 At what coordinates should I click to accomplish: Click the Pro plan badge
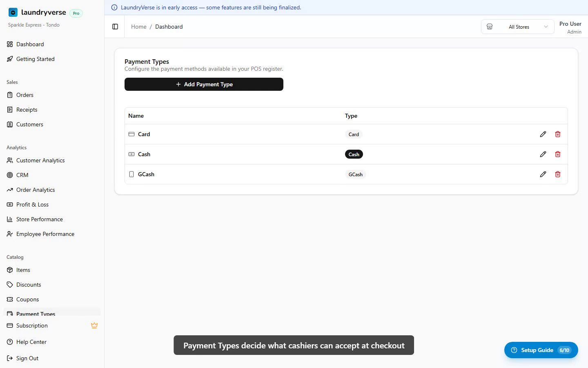76,13
